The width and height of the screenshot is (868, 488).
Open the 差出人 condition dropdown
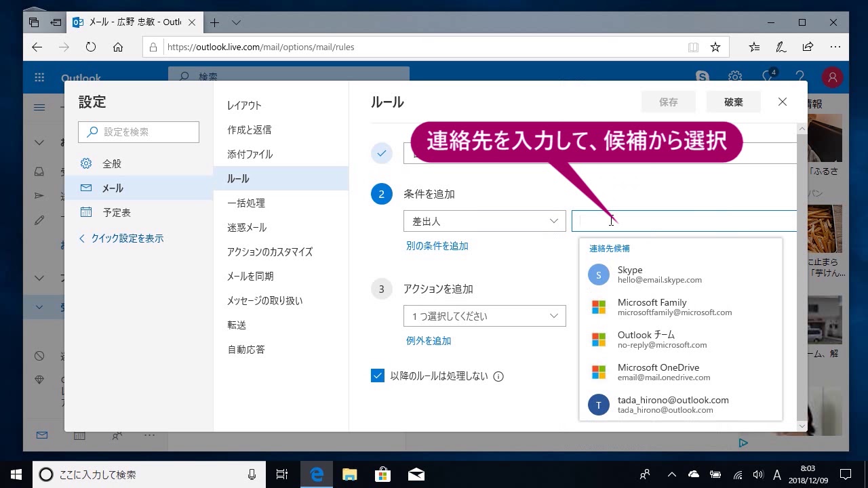pyautogui.click(x=485, y=221)
